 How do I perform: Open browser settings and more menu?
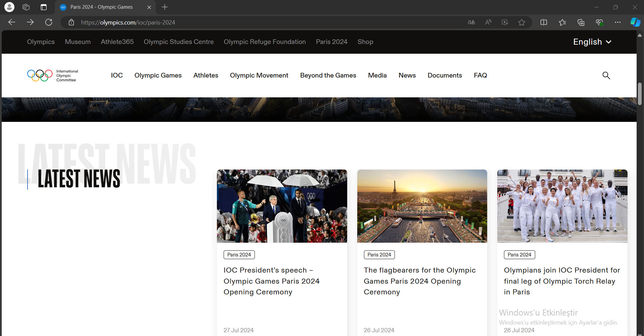(x=618, y=22)
